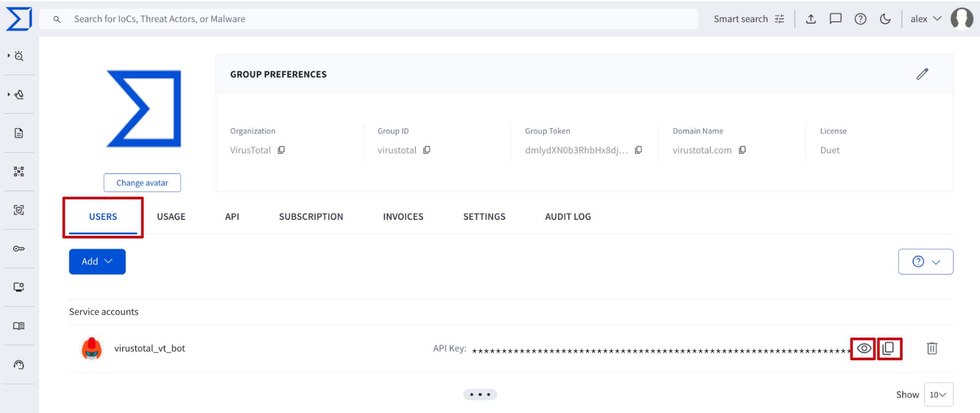Switch to the INVOICES tab
This screenshot has width=980, height=413.
pyautogui.click(x=403, y=217)
